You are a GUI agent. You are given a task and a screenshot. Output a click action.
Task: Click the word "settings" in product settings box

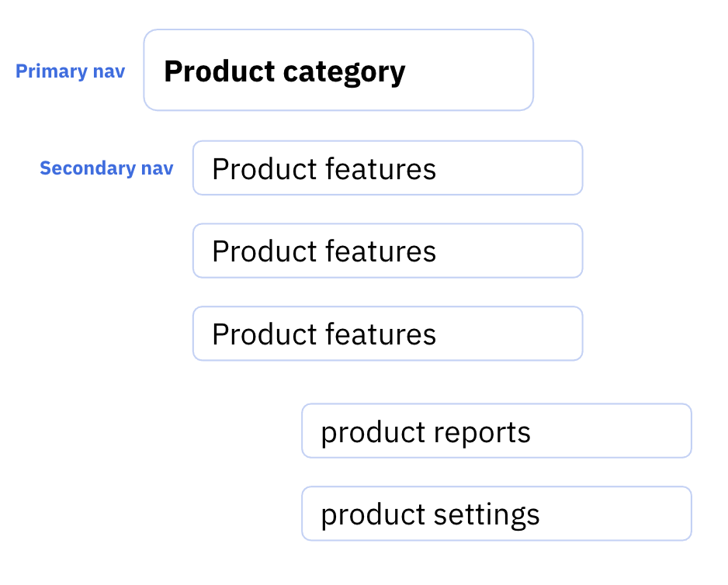(x=486, y=515)
